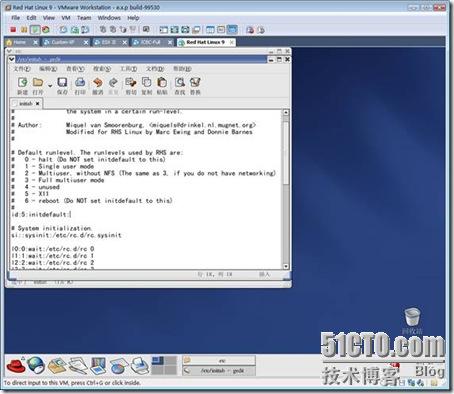Open the gedit 帮助 (Help) menu

182,69
